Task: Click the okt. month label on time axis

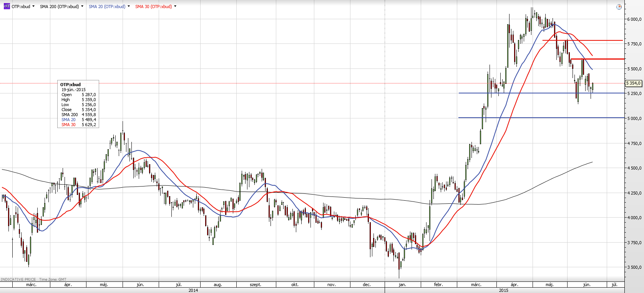Action: [x=295, y=285]
